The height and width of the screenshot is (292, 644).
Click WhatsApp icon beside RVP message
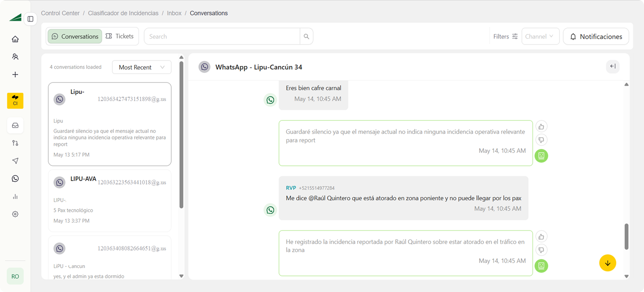(270, 210)
